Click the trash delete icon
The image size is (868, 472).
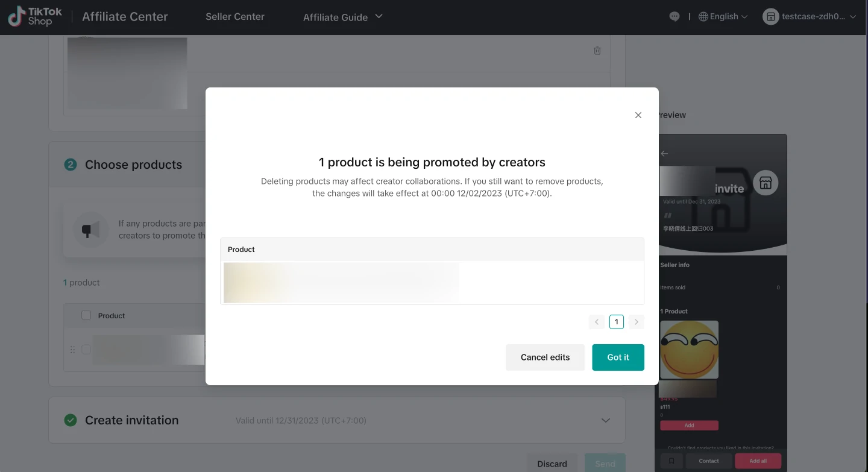(597, 51)
